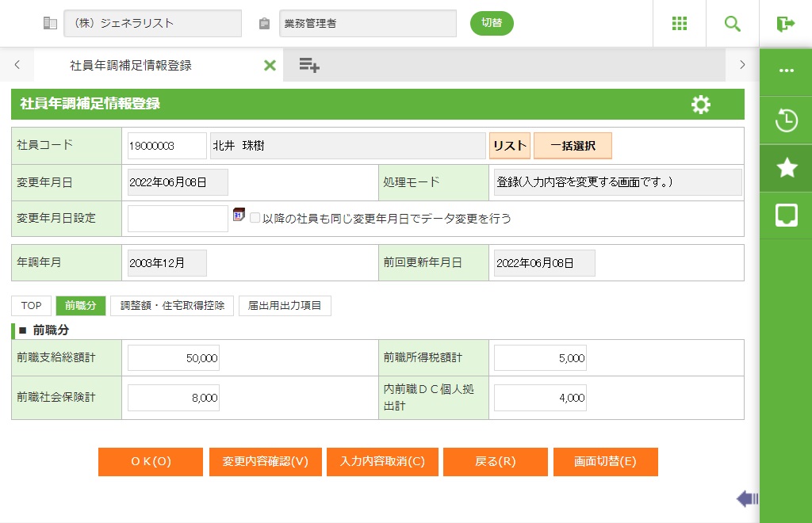Open the apps grid menu icon
Screen dimensions: 812x523
click(679, 24)
